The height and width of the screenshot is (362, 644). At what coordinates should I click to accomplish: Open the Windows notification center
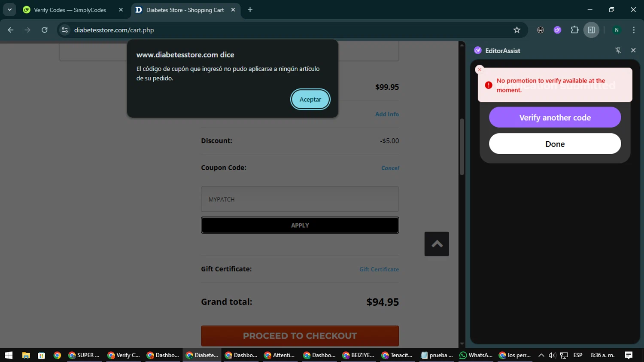(x=629, y=355)
